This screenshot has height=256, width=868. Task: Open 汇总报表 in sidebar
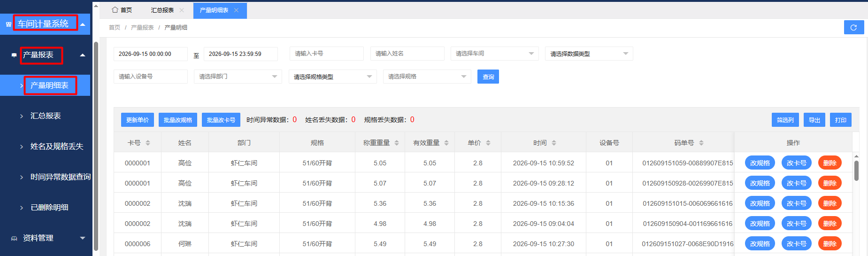click(x=45, y=116)
